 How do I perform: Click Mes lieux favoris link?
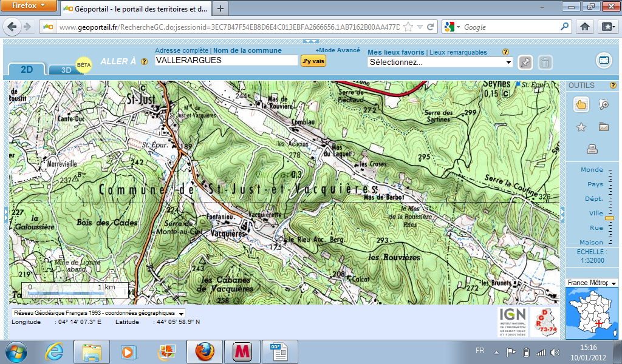[396, 52]
